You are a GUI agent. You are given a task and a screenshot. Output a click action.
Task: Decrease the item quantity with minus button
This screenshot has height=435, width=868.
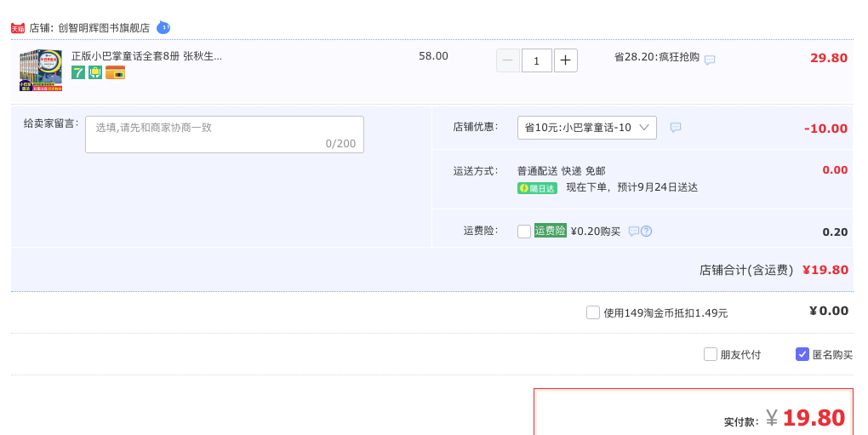[x=508, y=60]
